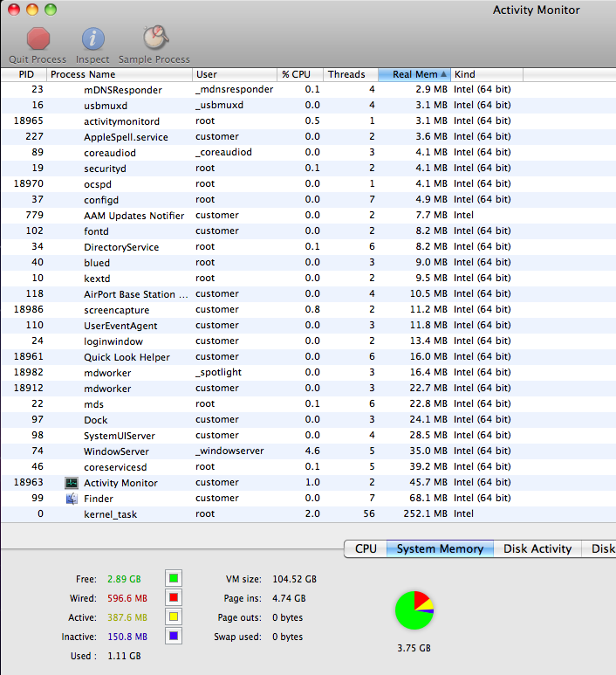Sort by PID column header
The height and width of the screenshot is (675, 616).
tap(24, 74)
